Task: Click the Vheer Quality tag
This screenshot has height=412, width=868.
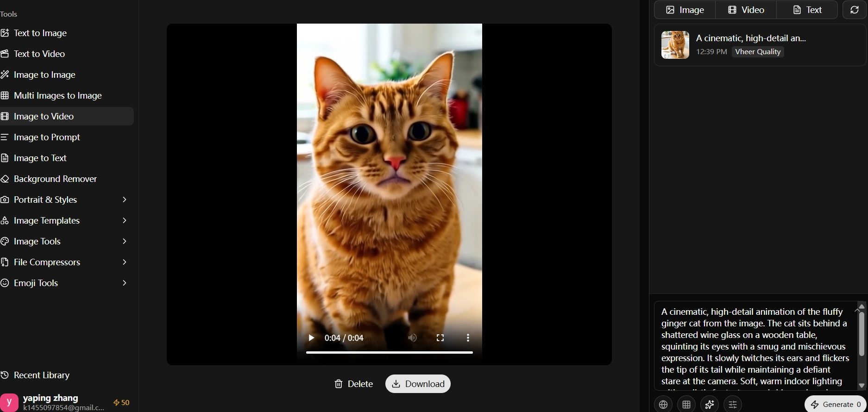Action: 758,52
